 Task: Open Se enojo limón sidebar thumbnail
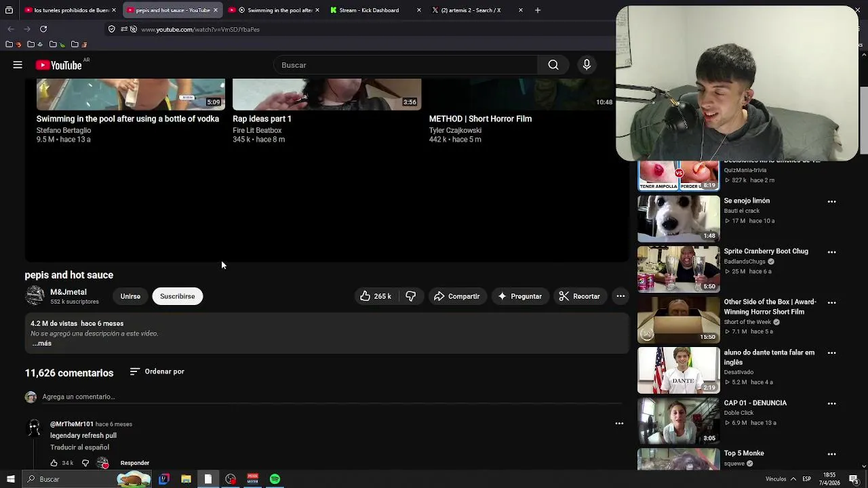tap(678, 218)
